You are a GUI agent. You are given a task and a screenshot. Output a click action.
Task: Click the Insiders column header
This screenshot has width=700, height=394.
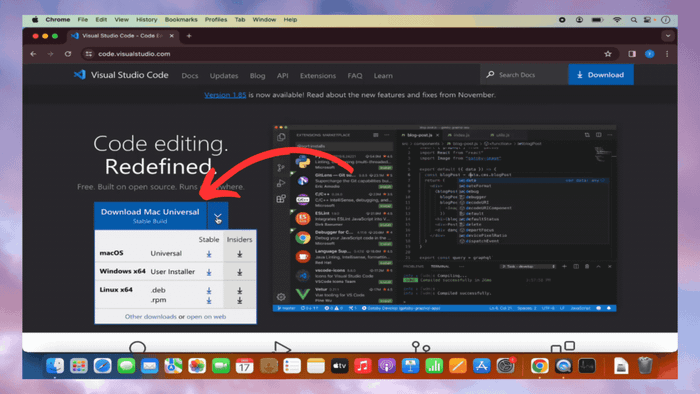click(x=239, y=240)
